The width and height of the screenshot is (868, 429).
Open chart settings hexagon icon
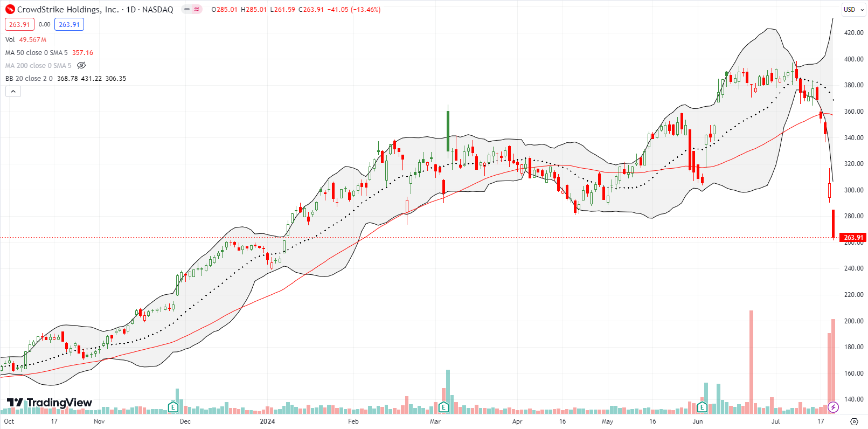854,421
